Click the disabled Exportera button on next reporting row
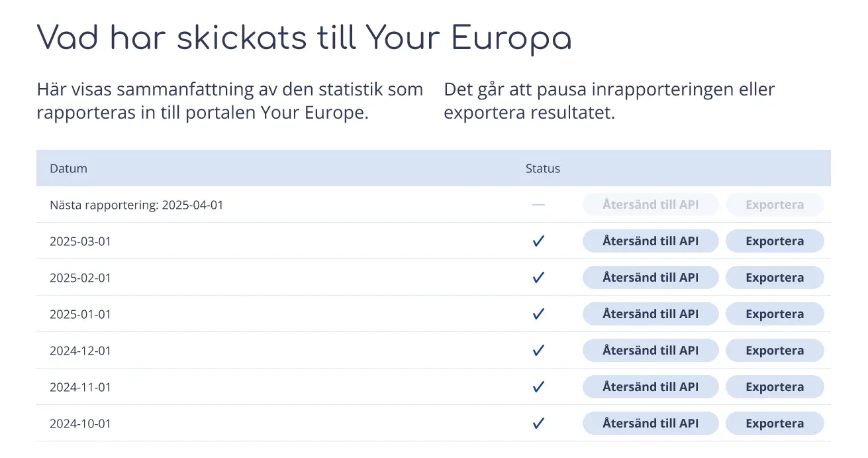868x458 pixels. pyautogui.click(x=775, y=205)
